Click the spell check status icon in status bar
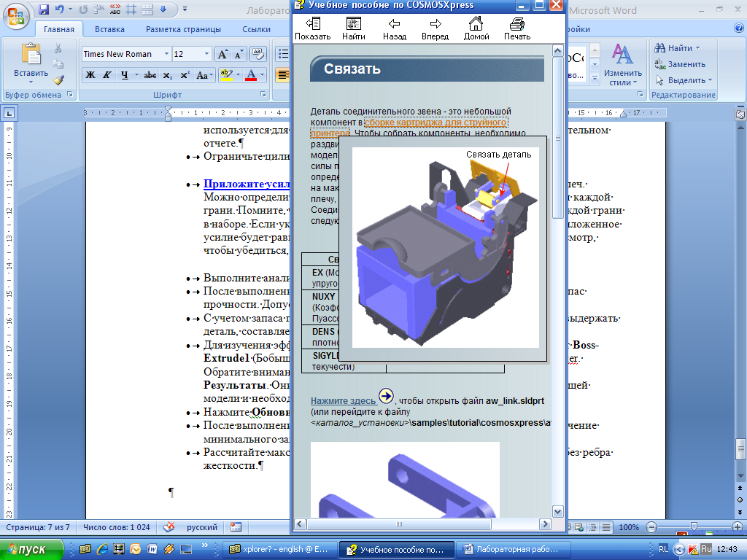747x560 pixels. click(169, 527)
